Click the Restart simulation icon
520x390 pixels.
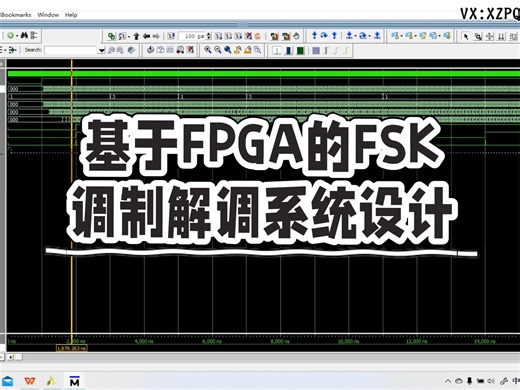171,36
